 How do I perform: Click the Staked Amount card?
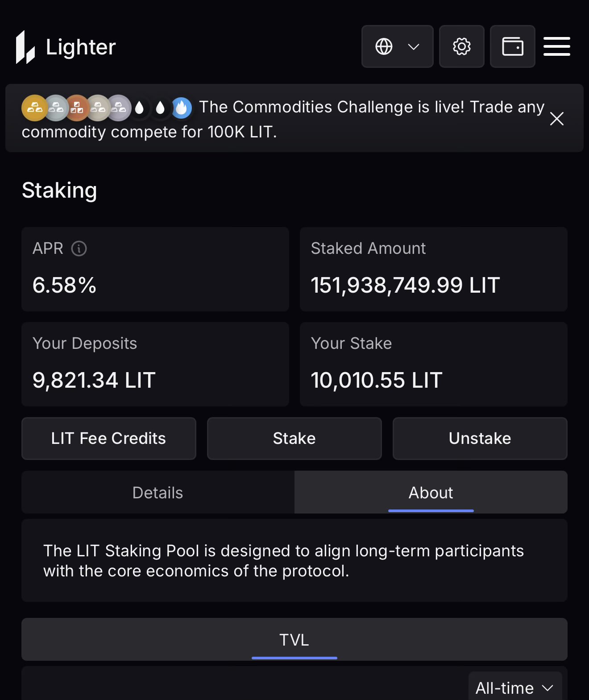coord(433,269)
